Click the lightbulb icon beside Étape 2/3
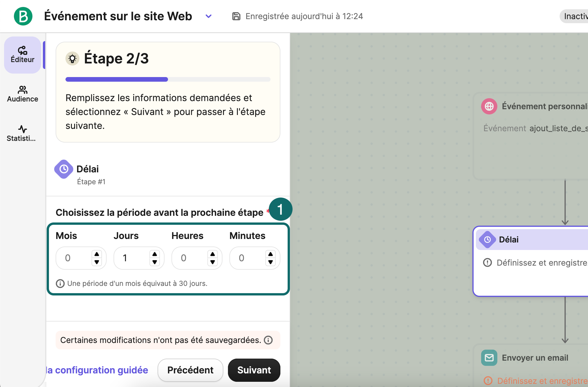This screenshot has width=588, height=387. pyautogui.click(x=72, y=59)
